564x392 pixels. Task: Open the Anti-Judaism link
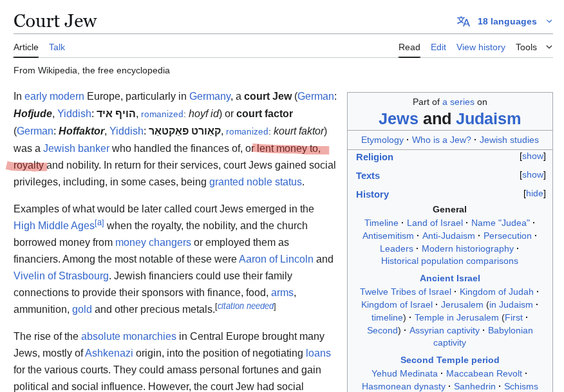click(449, 236)
